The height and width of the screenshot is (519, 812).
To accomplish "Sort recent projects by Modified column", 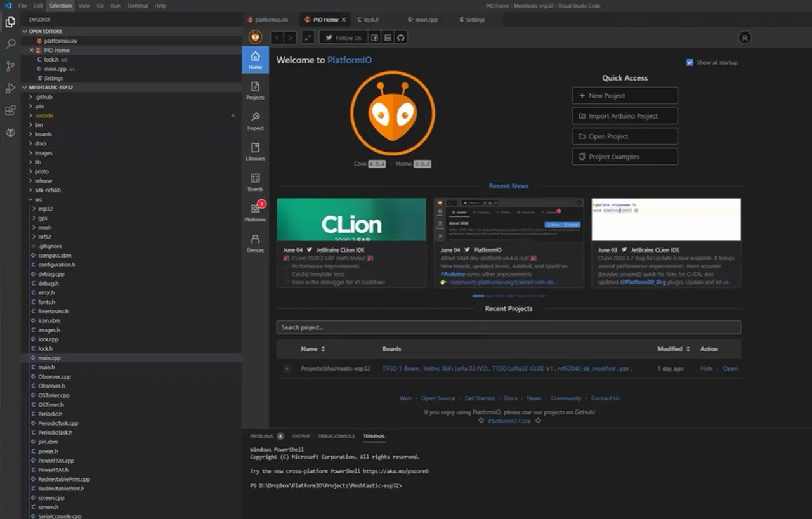I will point(674,349).
